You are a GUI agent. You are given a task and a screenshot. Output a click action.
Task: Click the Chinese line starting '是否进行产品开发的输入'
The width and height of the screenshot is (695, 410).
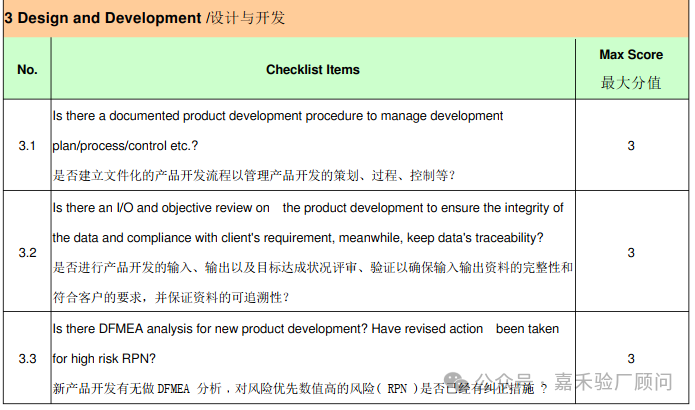click(313, 267)
